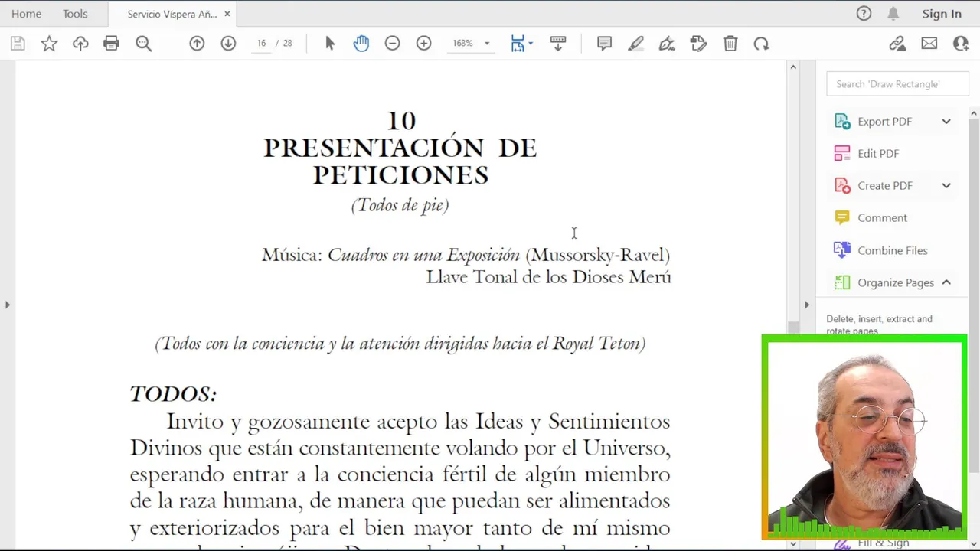Click the text (Todos de pie)

point(400,205)
